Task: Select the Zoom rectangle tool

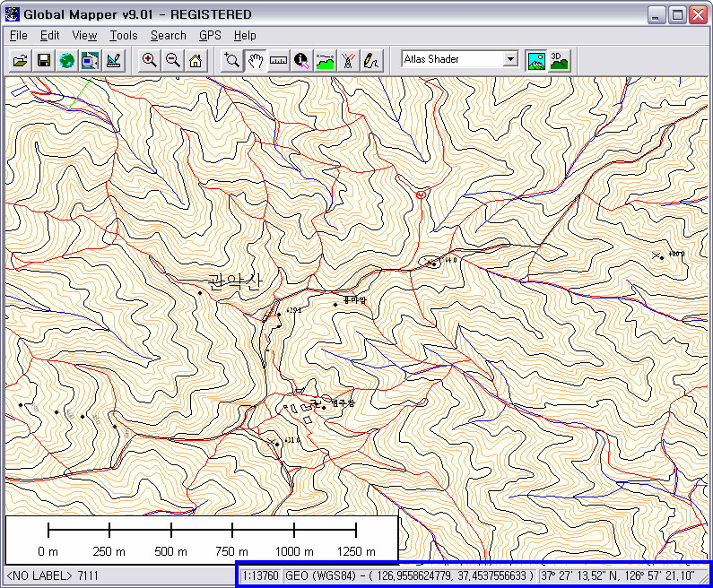Action: pos(232,60)
